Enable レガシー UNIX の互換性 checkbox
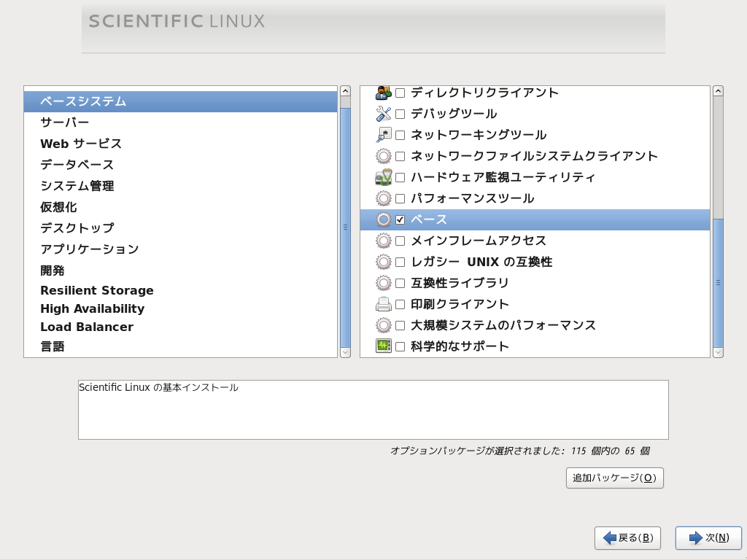The image size is (747, 560). click(x=400, y=262)
